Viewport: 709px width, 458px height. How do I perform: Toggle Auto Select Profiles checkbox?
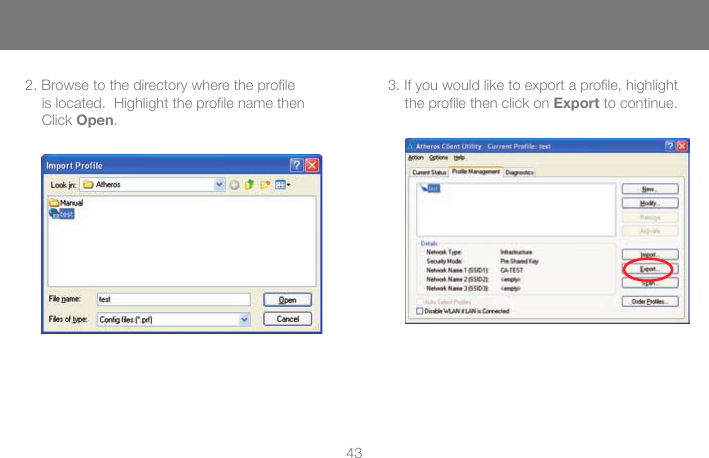click(419, 302)
